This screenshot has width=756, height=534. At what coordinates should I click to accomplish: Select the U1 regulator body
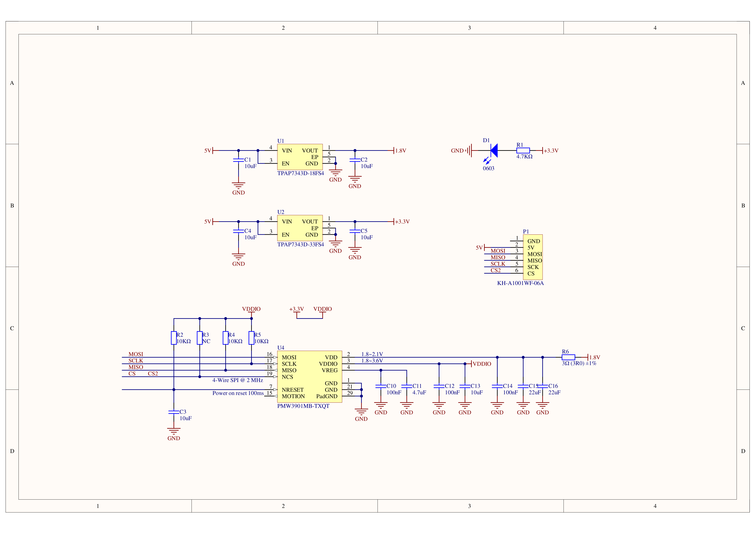point(300,157)
